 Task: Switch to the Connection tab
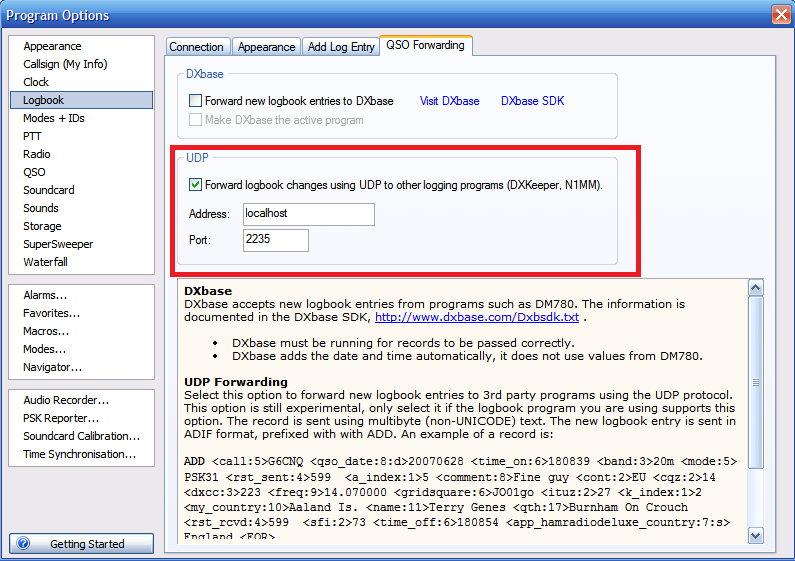coord(196,47)
